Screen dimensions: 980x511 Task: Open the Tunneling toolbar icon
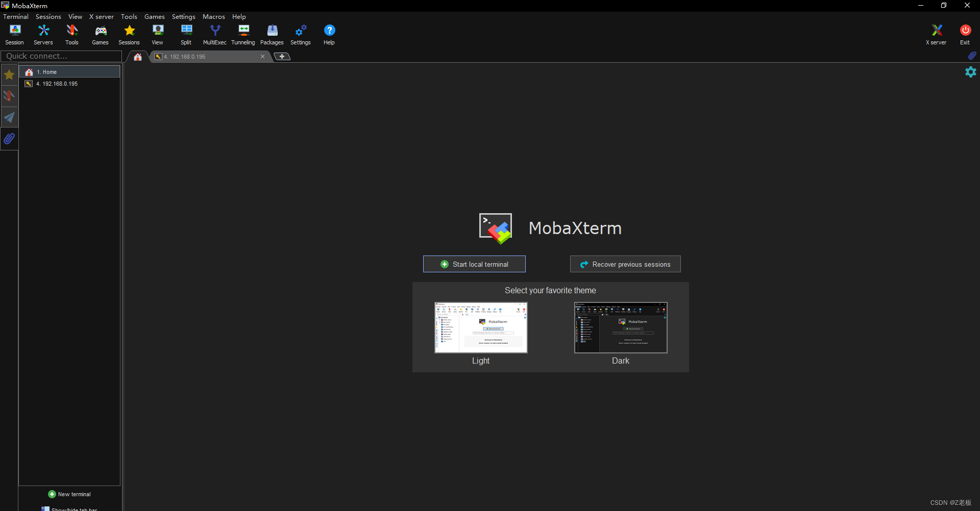(243, 35)
